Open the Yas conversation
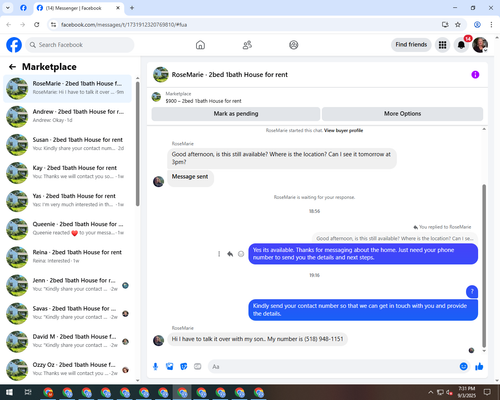 (x=67, y=201)
